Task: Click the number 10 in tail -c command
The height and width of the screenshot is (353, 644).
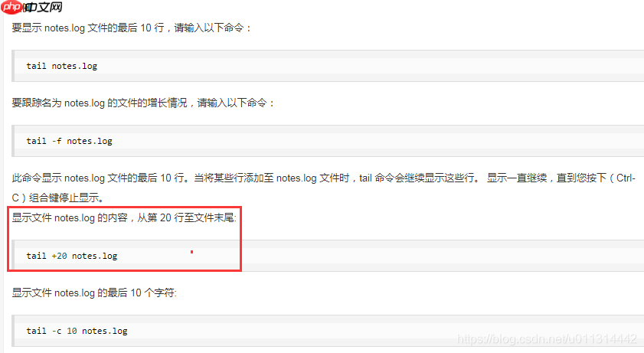Action: click(x=72, y=331)
